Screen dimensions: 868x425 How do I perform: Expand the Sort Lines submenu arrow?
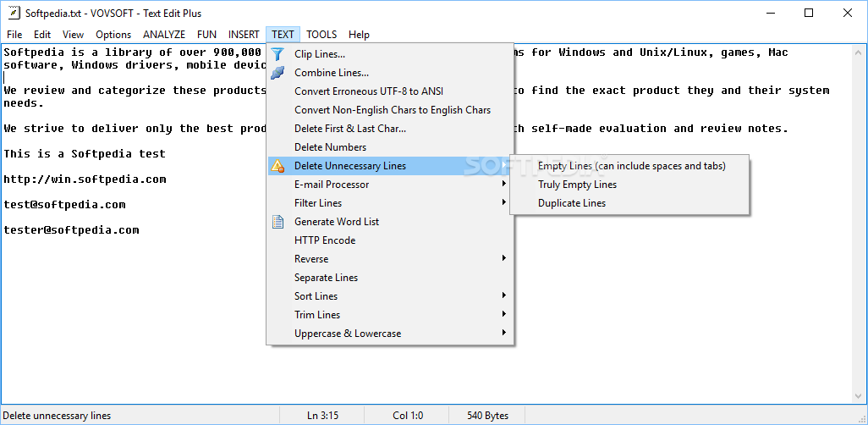(x=503, y=295)
